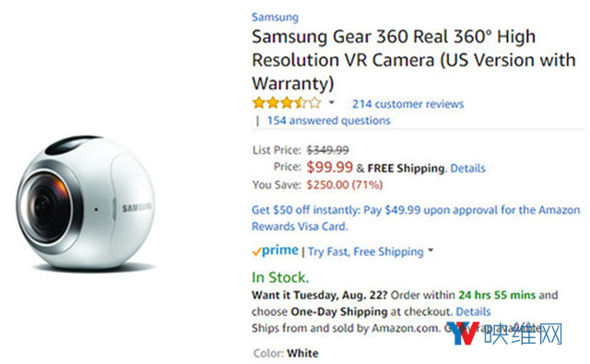This screenshot has height=364, width=590.
Task: Click the Samsung brand link
Action: coord(275,18)
